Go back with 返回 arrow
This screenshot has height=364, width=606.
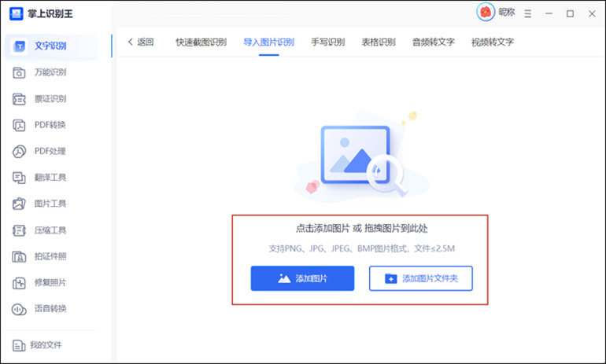pyautogui.click(x=141, y=42)
